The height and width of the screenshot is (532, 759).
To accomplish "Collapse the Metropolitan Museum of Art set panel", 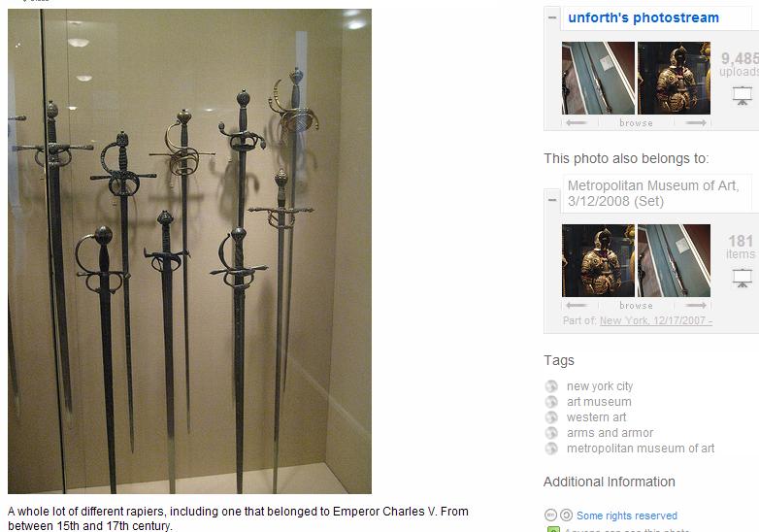I will [x=552, y=199].
